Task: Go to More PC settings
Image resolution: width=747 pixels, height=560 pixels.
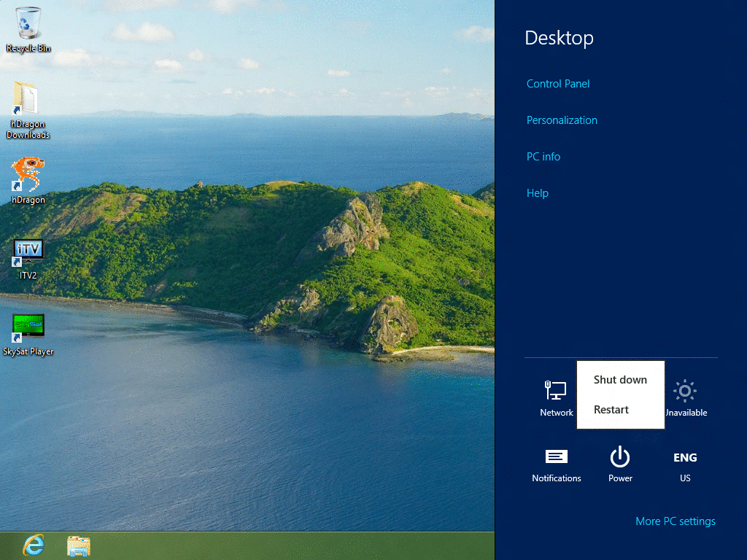Action: coord(676,521)
